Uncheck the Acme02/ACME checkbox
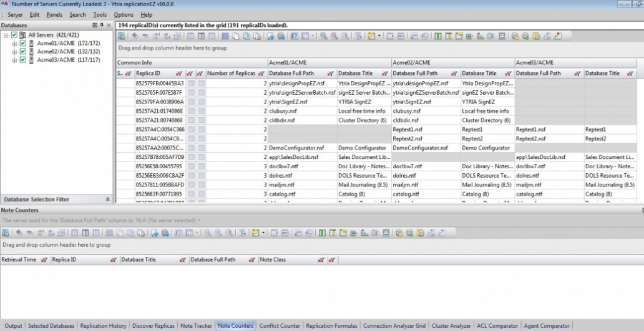Screen dimensions: 644x331 click(x=23, y=52)
